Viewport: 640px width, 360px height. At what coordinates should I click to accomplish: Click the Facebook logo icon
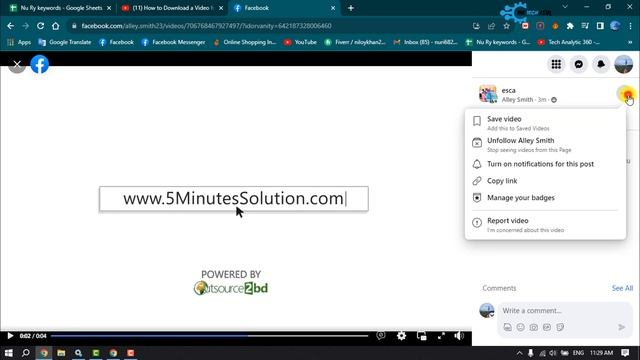coord(40,64)
